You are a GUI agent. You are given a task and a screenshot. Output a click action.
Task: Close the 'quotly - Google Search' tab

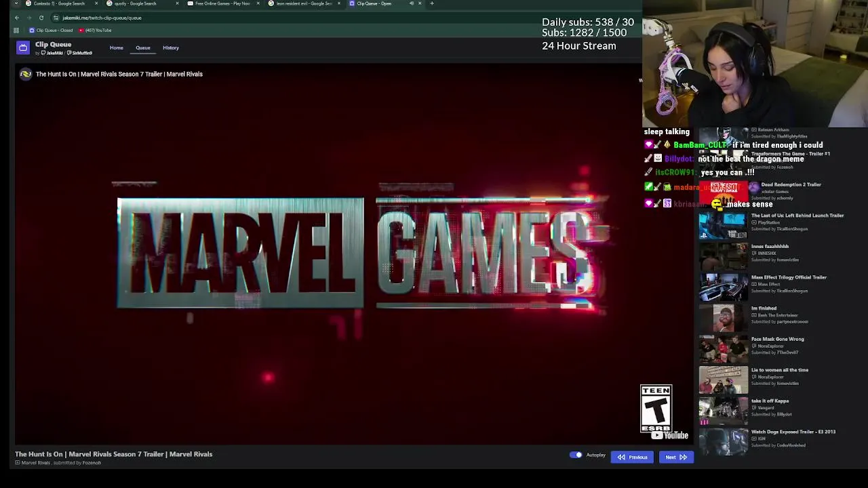click(x=178, y=3)
